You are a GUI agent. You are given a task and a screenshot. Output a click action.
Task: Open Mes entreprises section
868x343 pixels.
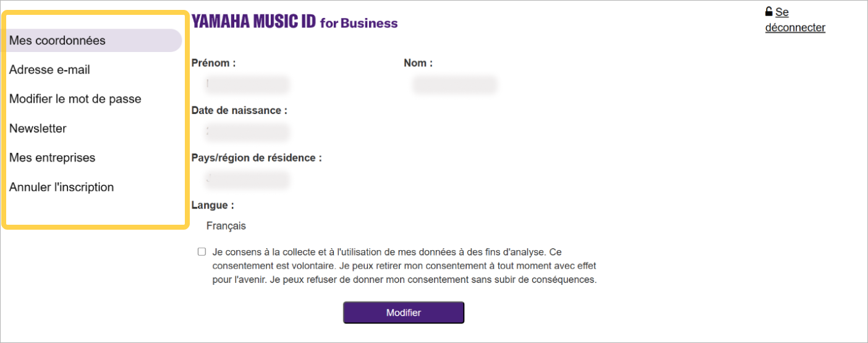[52, 158]
